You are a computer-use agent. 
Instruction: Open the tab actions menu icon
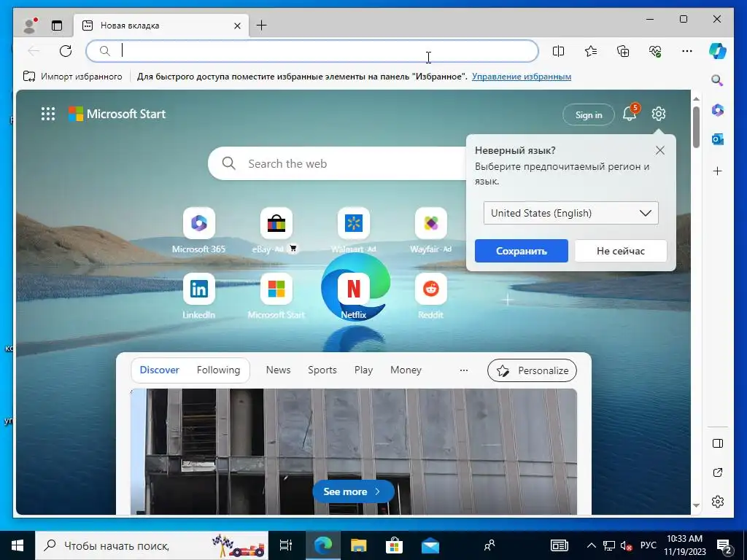(57, 26)
